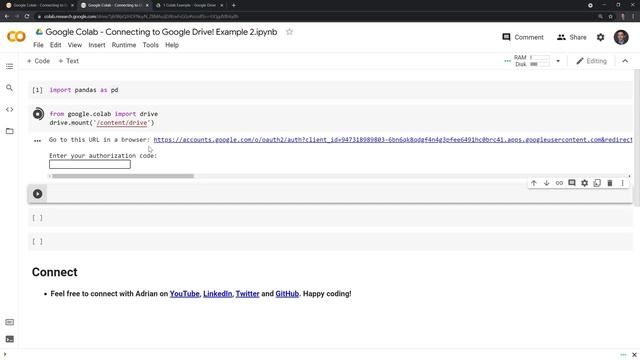Open the Help menu
This screenshot has height=360, width=640.
(x=172, y=45)
